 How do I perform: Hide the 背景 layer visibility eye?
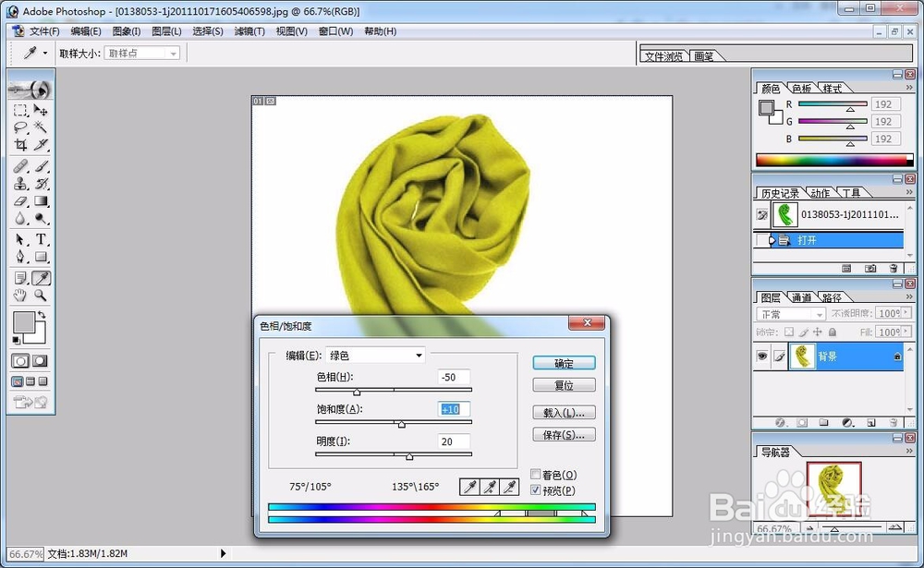[x=761, y=357]
